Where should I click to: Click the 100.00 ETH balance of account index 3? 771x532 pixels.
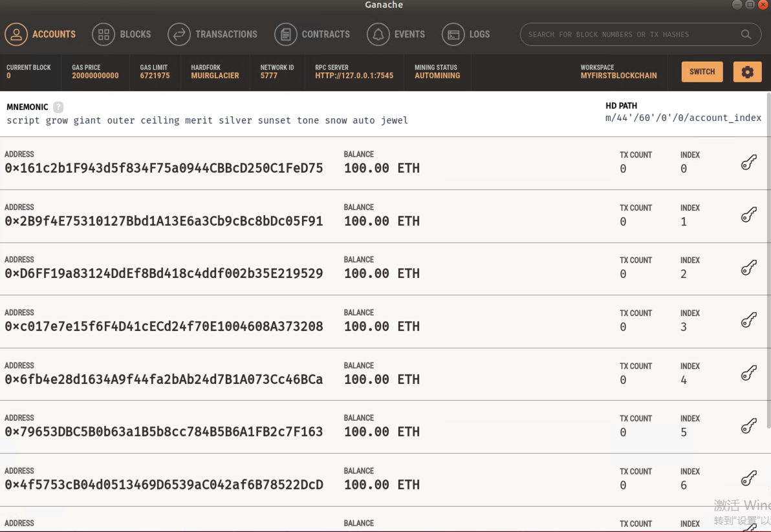pyautogui.click(x=382, y=326)
